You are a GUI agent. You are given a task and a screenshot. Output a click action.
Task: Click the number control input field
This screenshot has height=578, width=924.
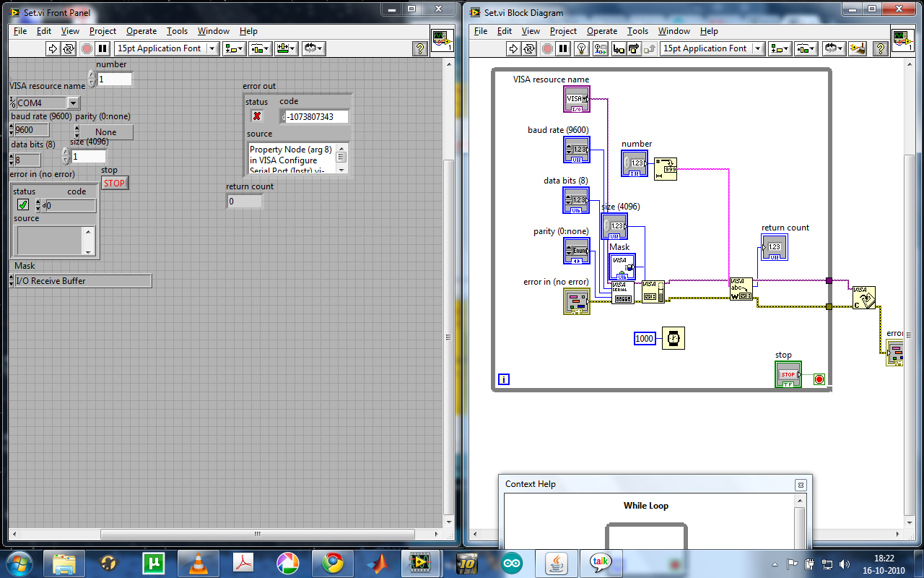coord(114,79)
